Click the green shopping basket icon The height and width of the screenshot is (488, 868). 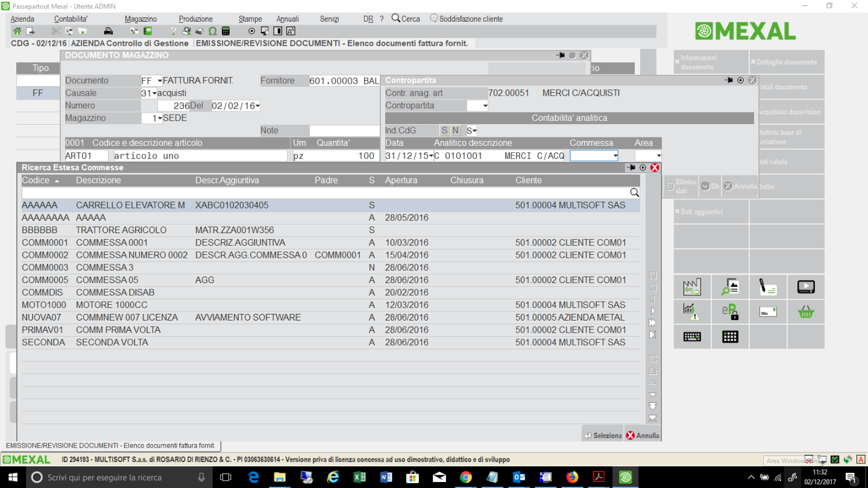[x=806, y=311]
